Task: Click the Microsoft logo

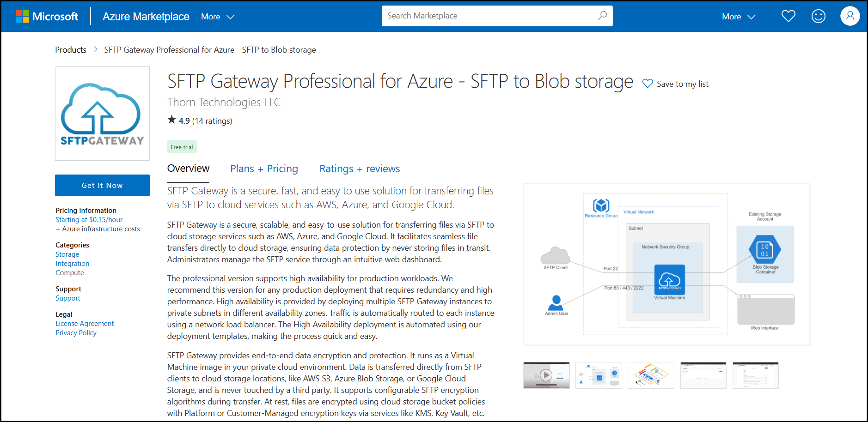Action: [47, 17]
